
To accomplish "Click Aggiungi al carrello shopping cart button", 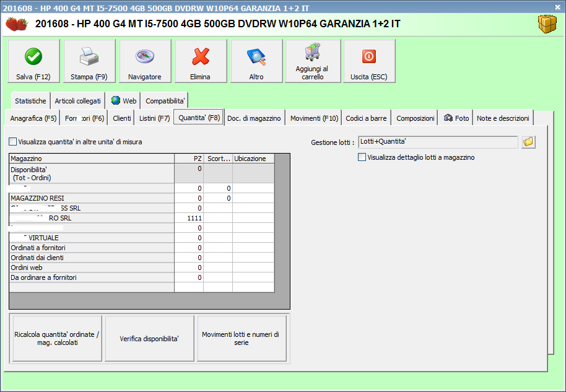I will tap(313, 61).
